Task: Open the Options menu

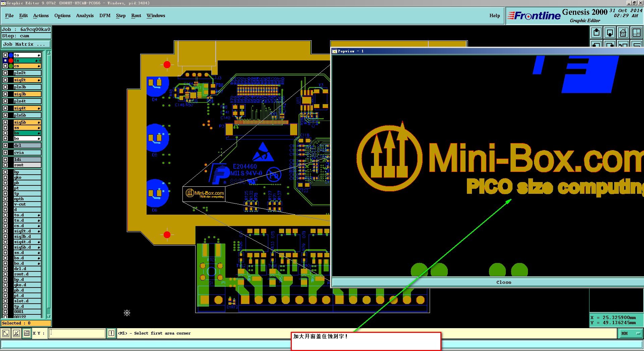Action: pos(62,15)
